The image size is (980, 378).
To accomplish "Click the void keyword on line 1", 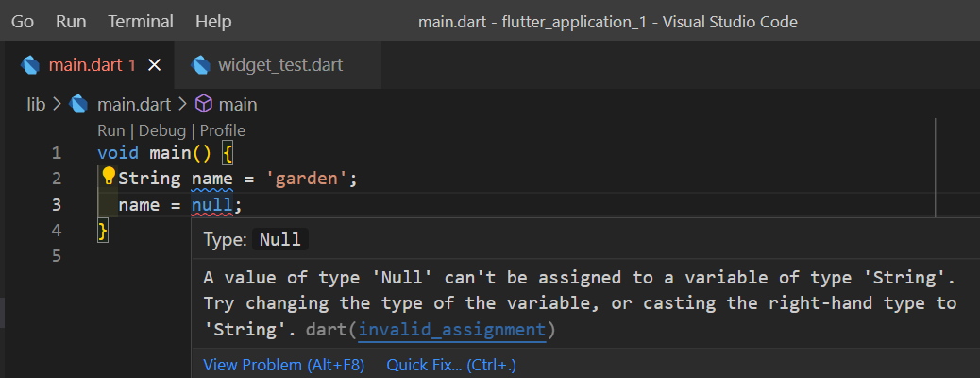I will 118,153.
